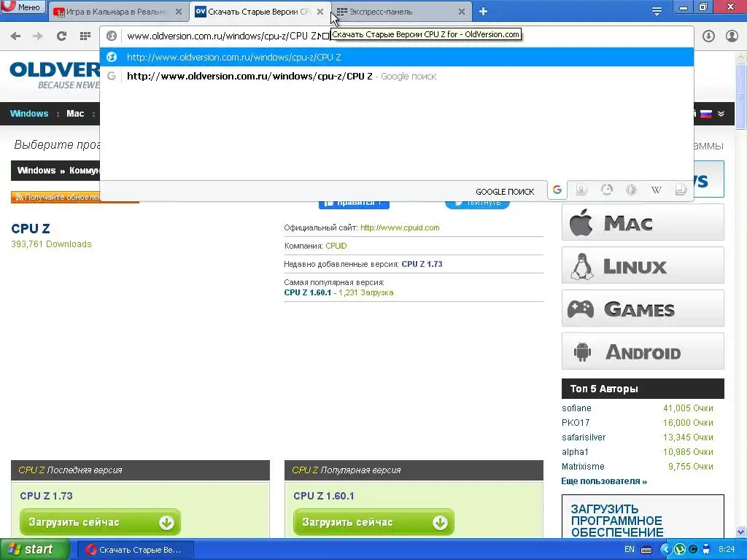Image resolution: width=747 pixels, height=560 pixels.
Task: Open the Speed Dial grid icon
Action: click(85, 36)
